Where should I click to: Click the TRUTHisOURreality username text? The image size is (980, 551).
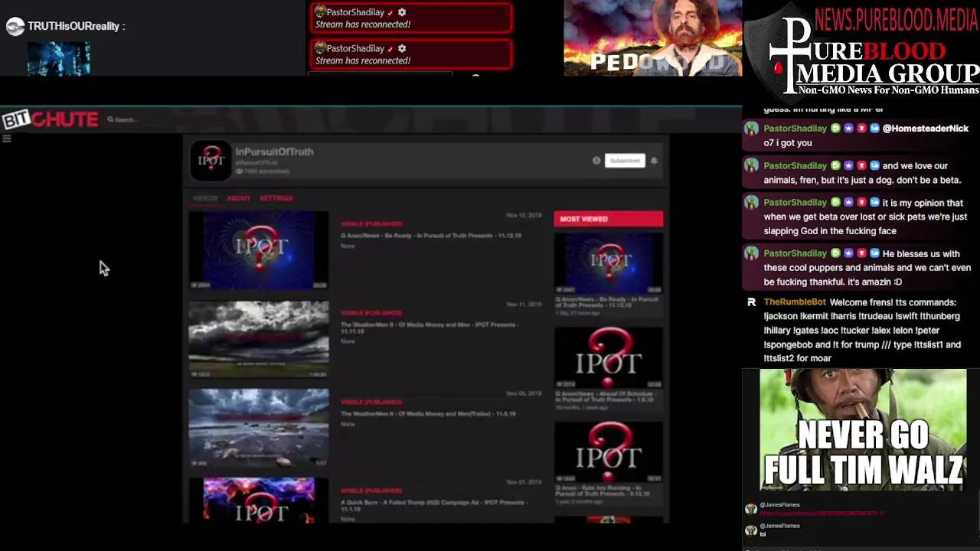coord(73,26)
